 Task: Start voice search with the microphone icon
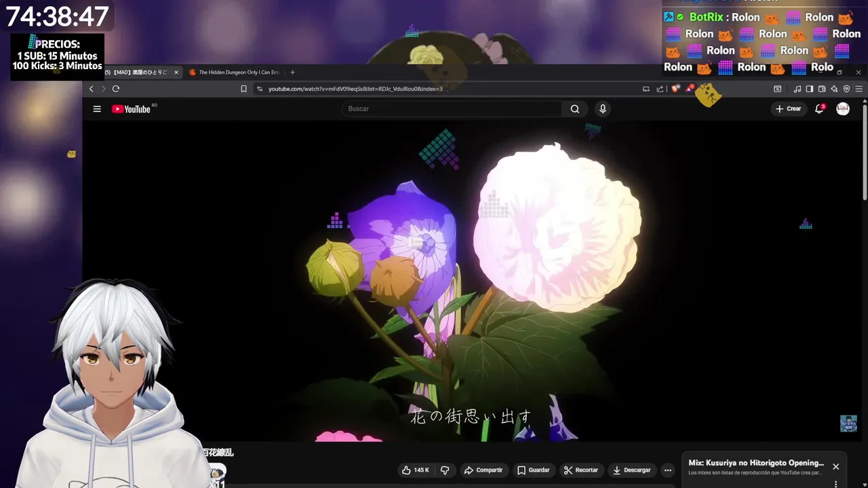[603, 109]
